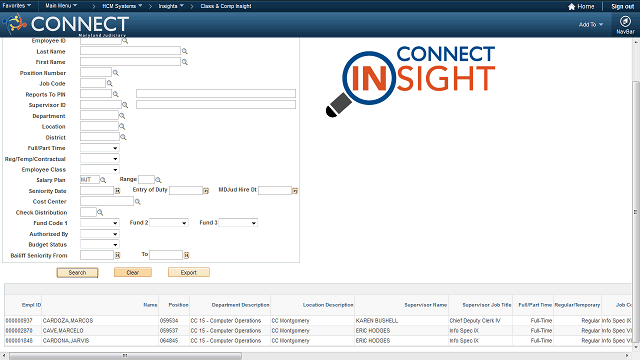The image size is (640, 360).
Task: Sort by Empl ID column header
Action: 31,305
